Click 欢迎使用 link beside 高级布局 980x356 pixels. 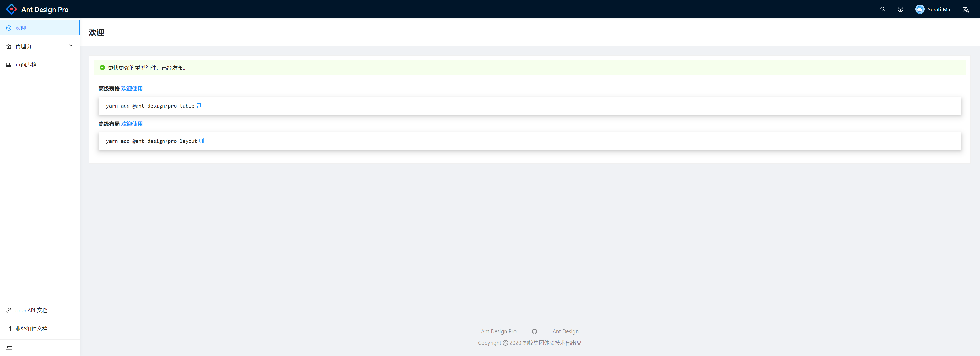click(x=132, y=124)
